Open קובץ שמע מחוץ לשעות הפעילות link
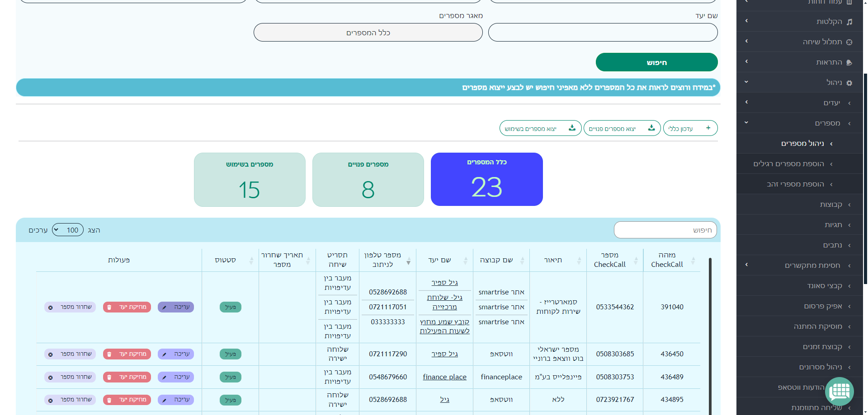Image resolution: width=868 pixels, height=415 pixels. pos(444,326)
